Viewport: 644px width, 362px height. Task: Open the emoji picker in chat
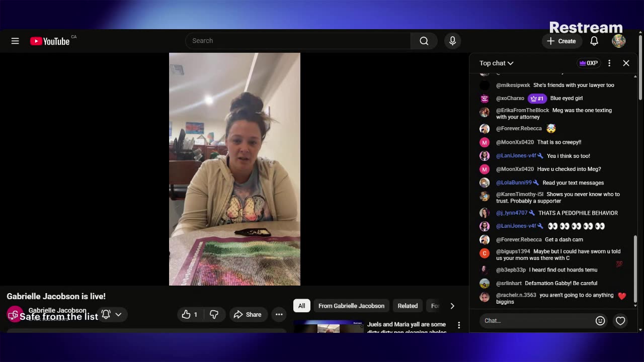click(x=600, y=321)
